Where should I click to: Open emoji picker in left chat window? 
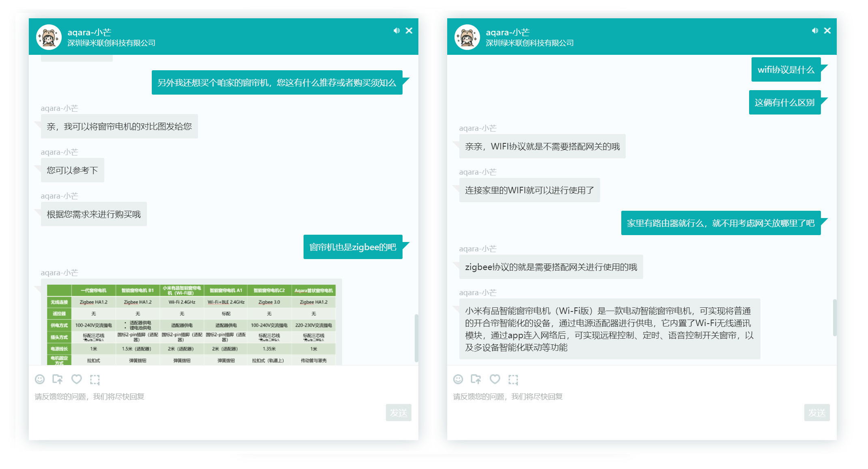40,379
